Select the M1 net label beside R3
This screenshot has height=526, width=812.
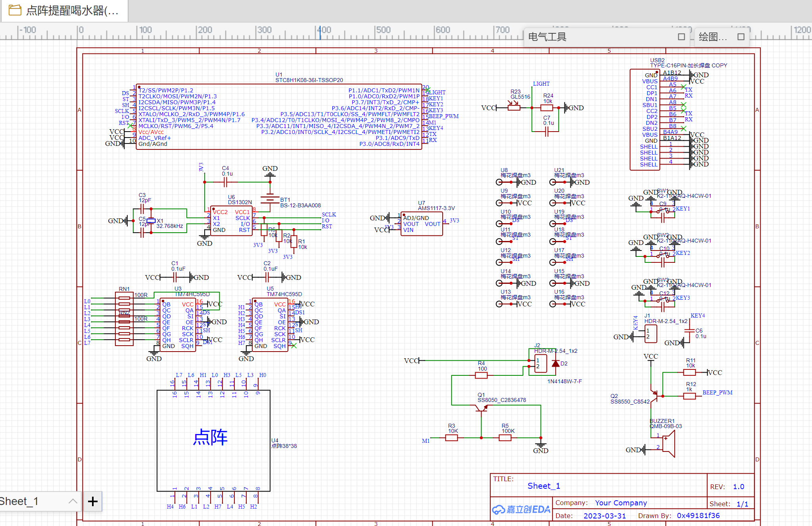[426, 441]
